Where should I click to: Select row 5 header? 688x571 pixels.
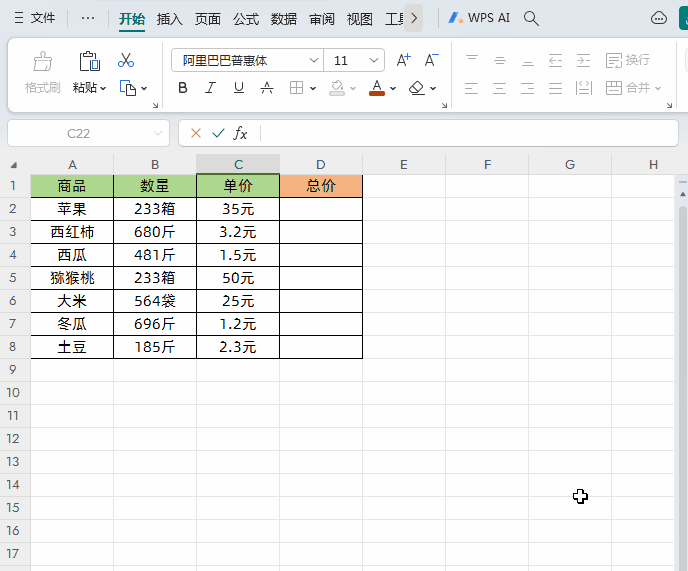[x=13, y=278]
